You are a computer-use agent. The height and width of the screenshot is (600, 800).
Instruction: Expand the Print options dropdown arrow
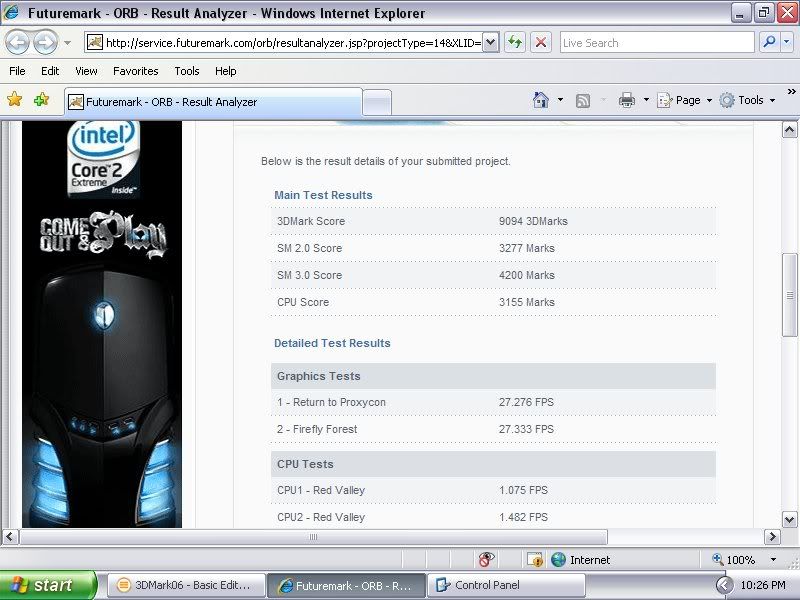tap(646, 100)
